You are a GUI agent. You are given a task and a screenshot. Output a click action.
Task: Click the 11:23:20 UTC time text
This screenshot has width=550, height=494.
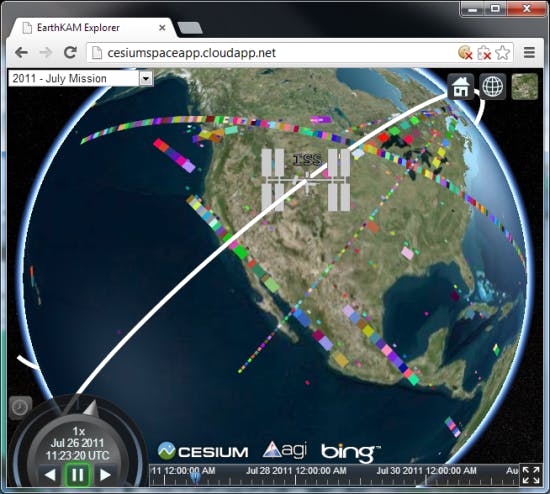78,456
